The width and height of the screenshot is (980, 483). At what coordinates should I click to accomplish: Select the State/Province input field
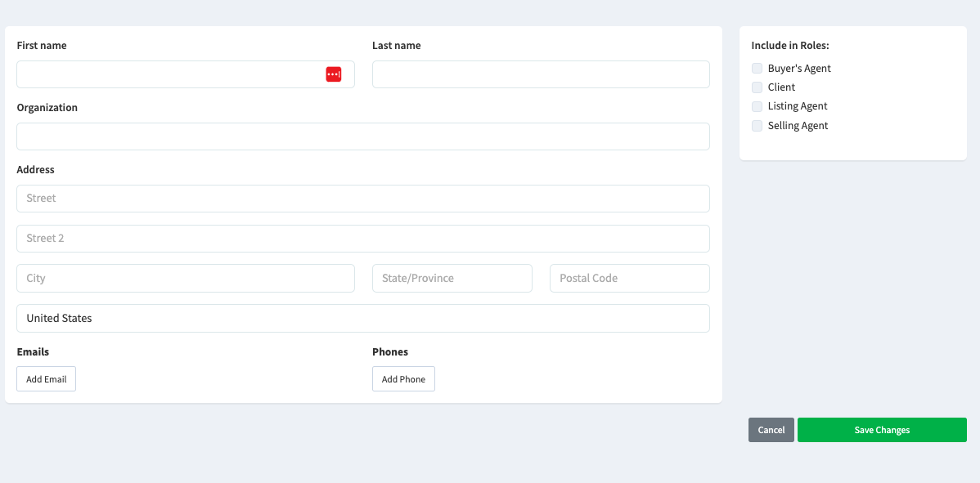[452, 278]
